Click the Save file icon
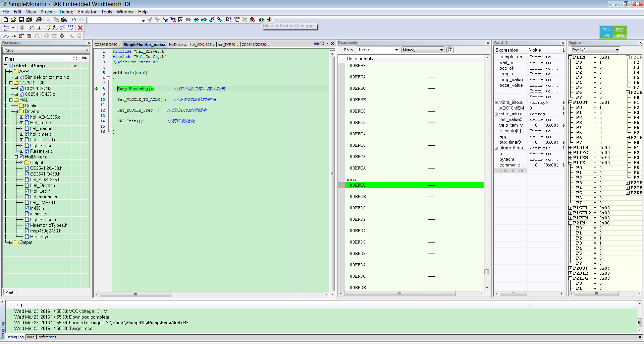Viewport: 644px width, 344px height. [x=21, y=20]
